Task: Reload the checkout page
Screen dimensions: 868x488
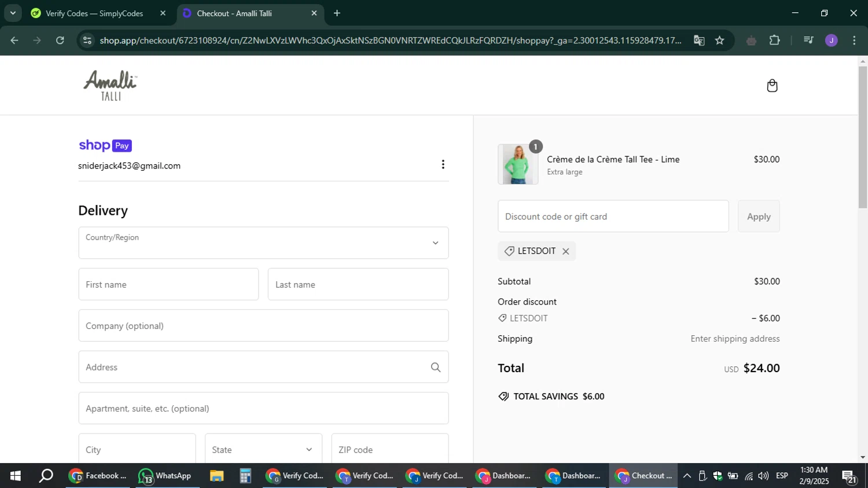Action: [x=60, y=41]
